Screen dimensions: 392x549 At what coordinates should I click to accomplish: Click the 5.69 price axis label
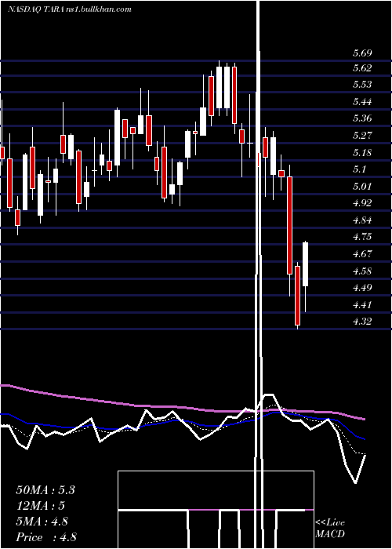[x=362, y=53]
